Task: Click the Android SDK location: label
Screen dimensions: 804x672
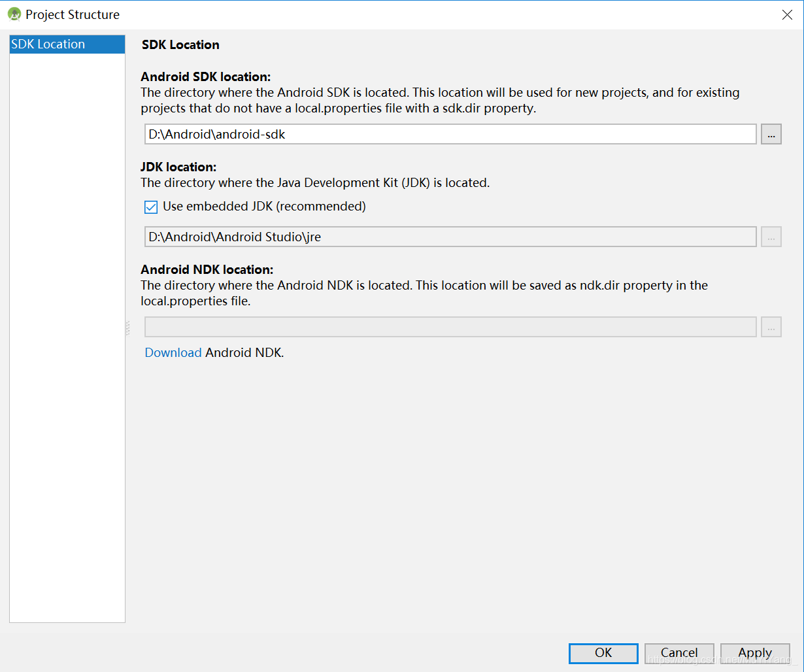Action: (206, 76)
